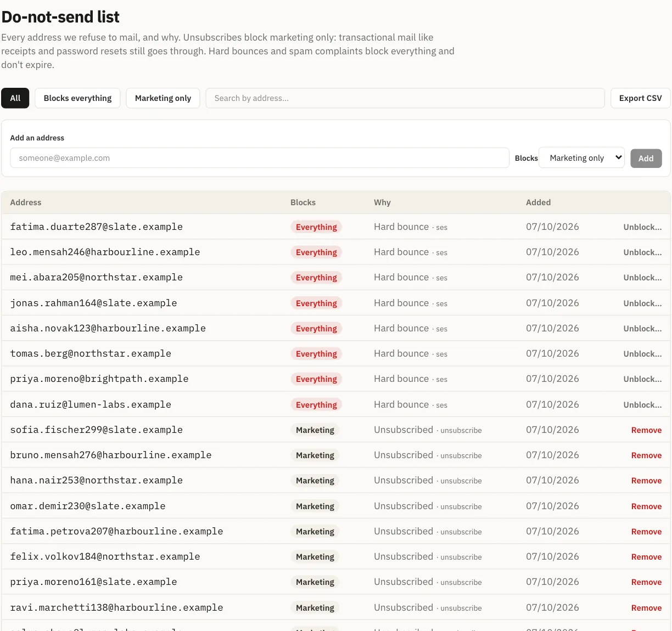
Task: Click the Do-not-send list heading
Action: point(60,17)
